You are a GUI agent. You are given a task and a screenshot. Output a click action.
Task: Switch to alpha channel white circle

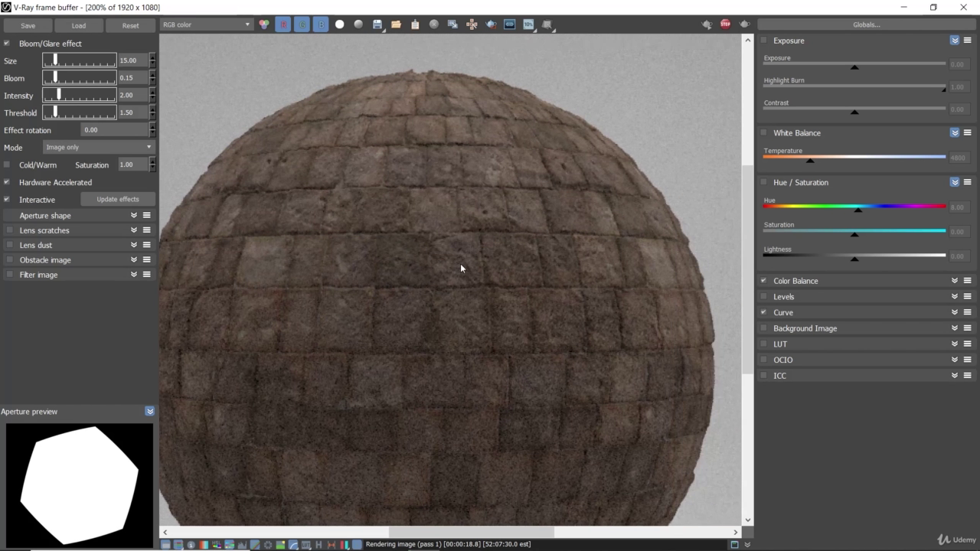[340, 24]
